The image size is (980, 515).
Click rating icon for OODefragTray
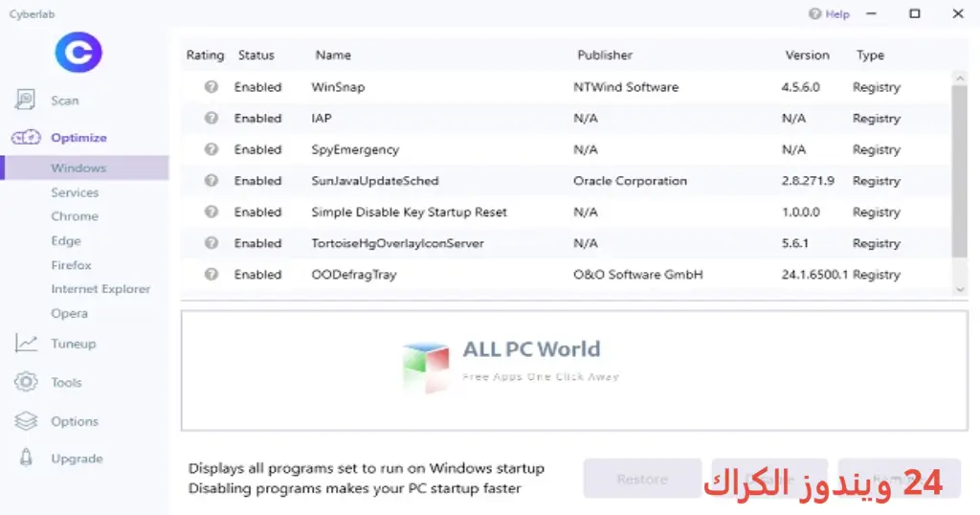point(212,275)
